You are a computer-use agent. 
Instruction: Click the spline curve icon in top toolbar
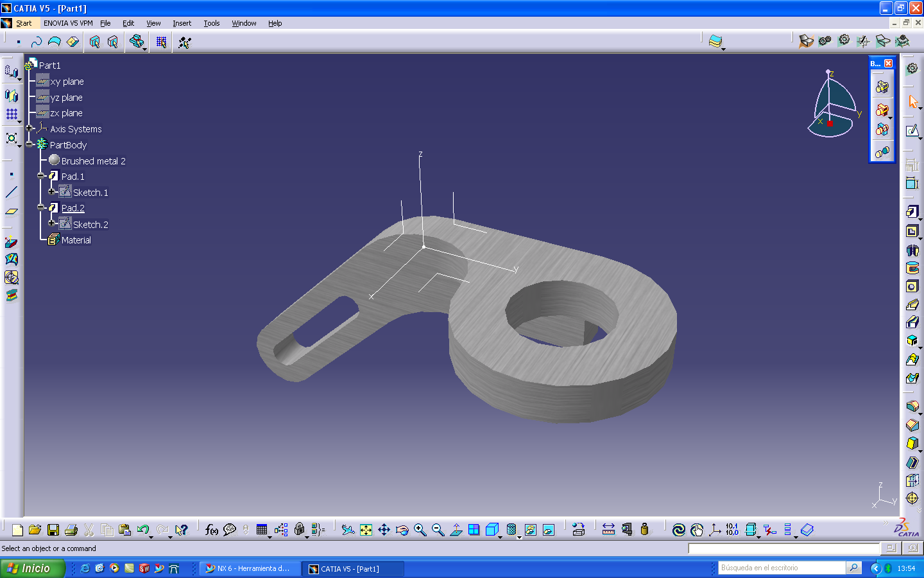[x=36, y=42]
